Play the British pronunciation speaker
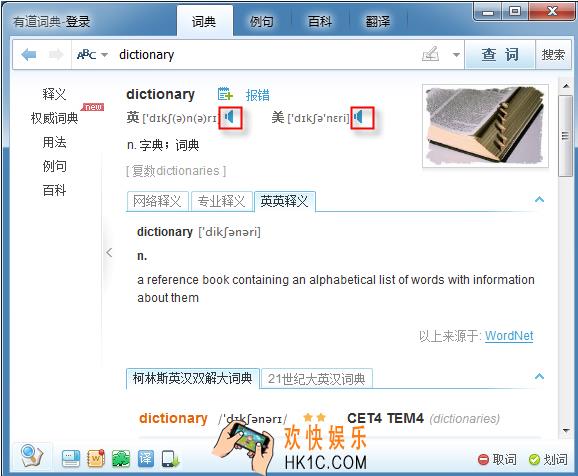 tap(230, 118)
